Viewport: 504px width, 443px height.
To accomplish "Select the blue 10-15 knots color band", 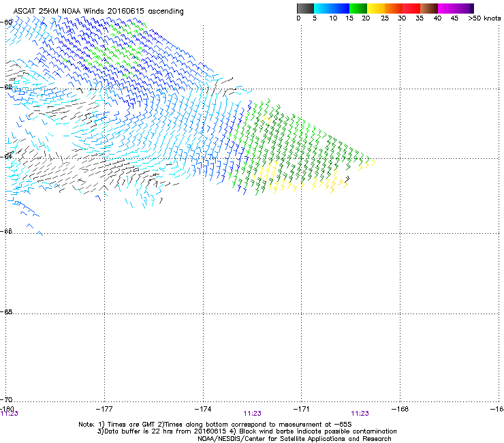I will (341, 8).
